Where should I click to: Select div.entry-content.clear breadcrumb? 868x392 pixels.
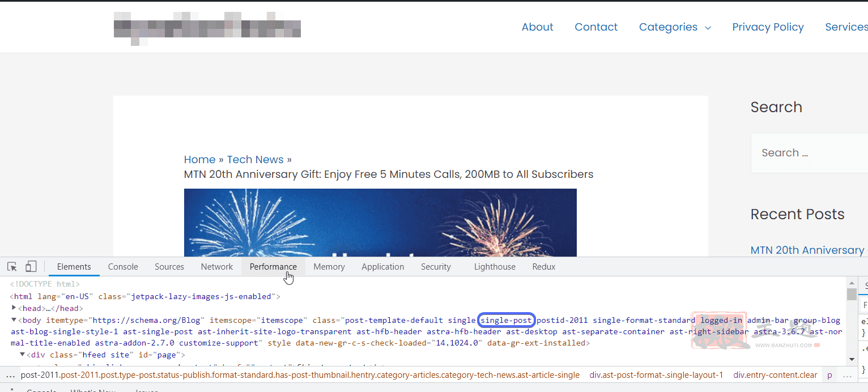(775, 375)
